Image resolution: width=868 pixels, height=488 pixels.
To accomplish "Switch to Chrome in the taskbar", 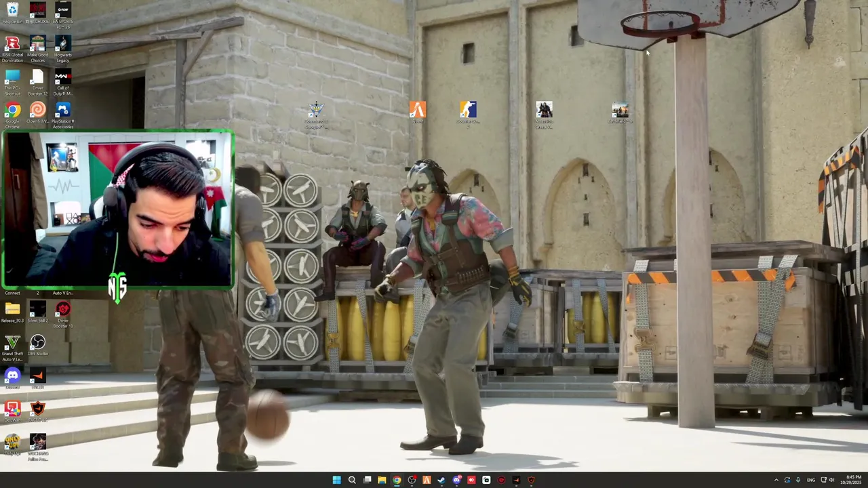I will click(x=397, y=480).
